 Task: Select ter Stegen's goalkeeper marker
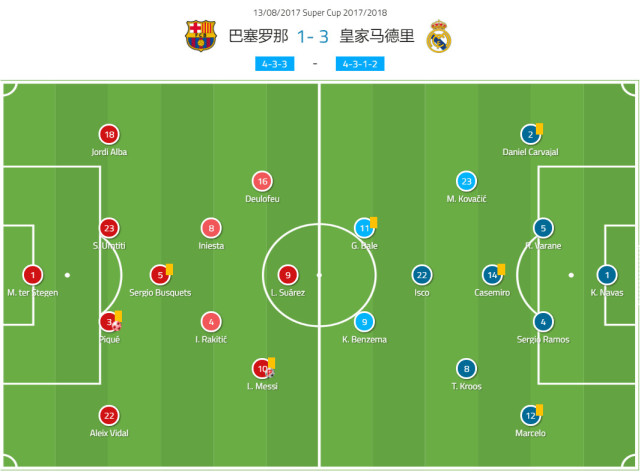coord(33,274)
